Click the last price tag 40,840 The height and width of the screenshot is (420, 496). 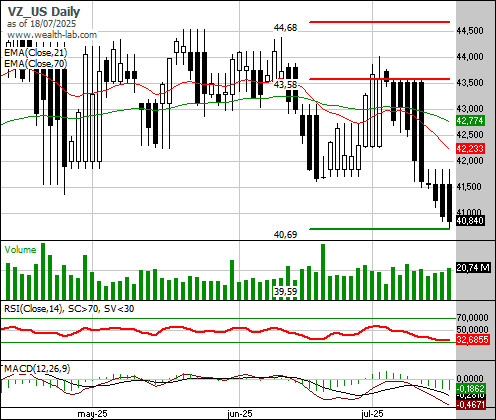tap(470, 221)
